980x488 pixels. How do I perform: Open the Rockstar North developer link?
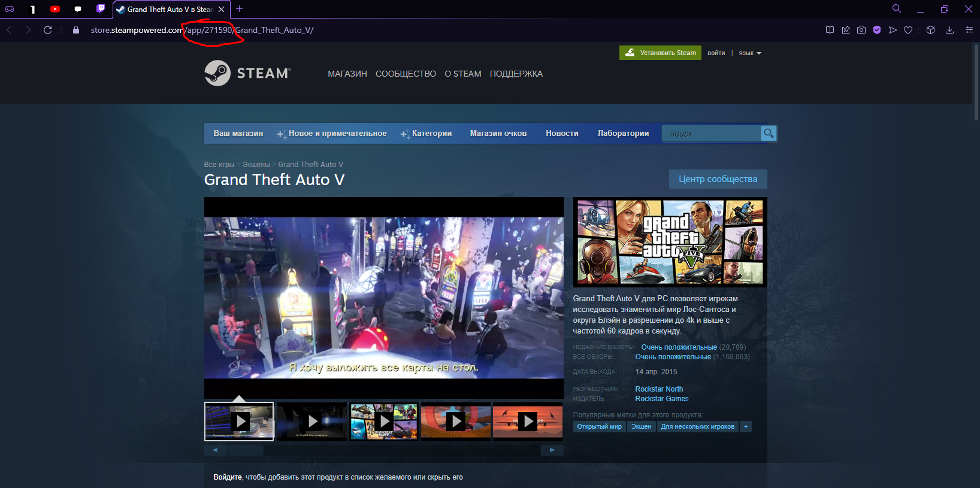pyautogui.click(x=659, y=389)
